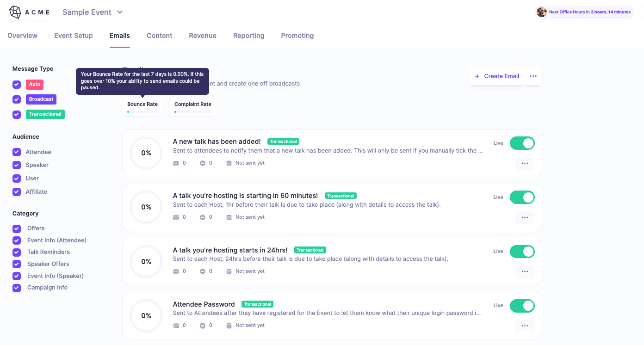Click the office hours avatar image

tap(541, 12)
